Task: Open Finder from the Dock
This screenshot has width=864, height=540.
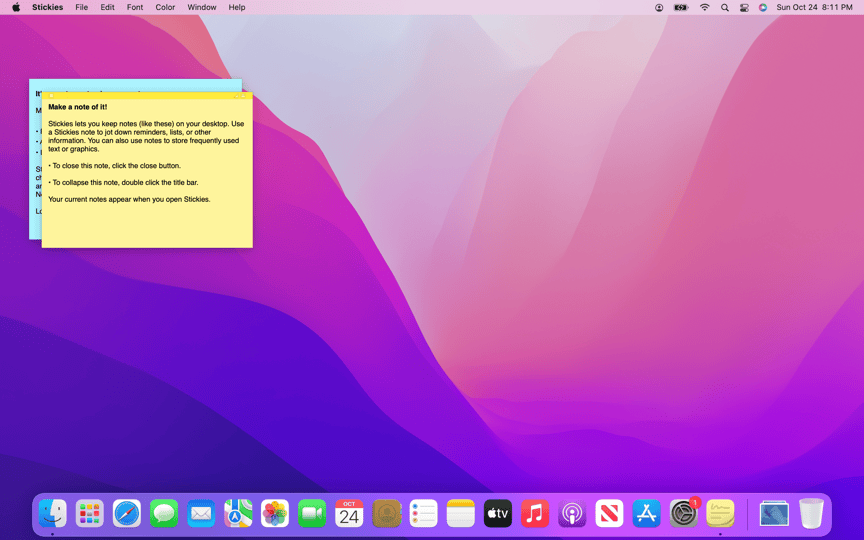Action: point(53,514)
